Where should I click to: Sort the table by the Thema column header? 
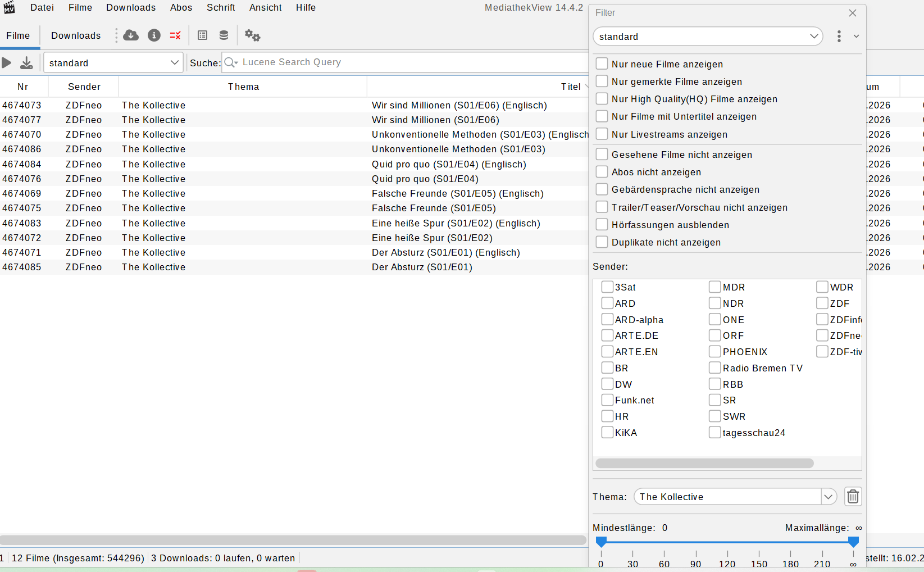click(243, 87)
